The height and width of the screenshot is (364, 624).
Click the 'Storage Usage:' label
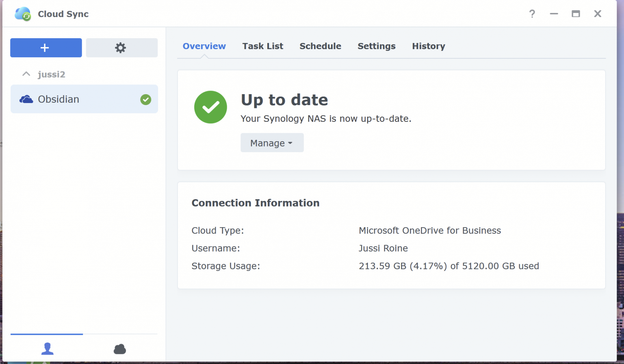pos(225,266)
